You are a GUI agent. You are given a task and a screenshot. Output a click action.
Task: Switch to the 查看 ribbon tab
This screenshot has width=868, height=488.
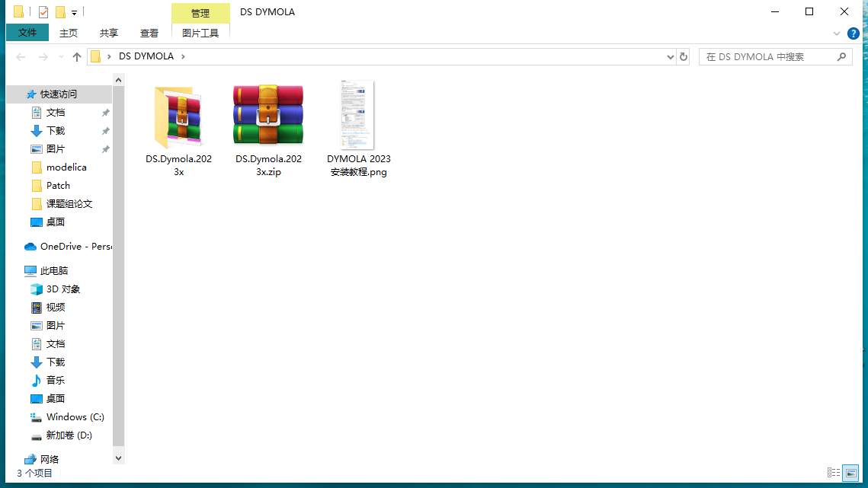tap(149, 33)
